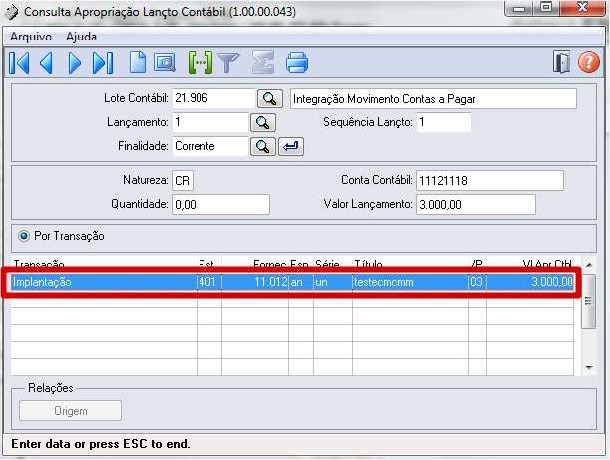Click the funnel filter icon
The image size is (610, 460).
228,63
